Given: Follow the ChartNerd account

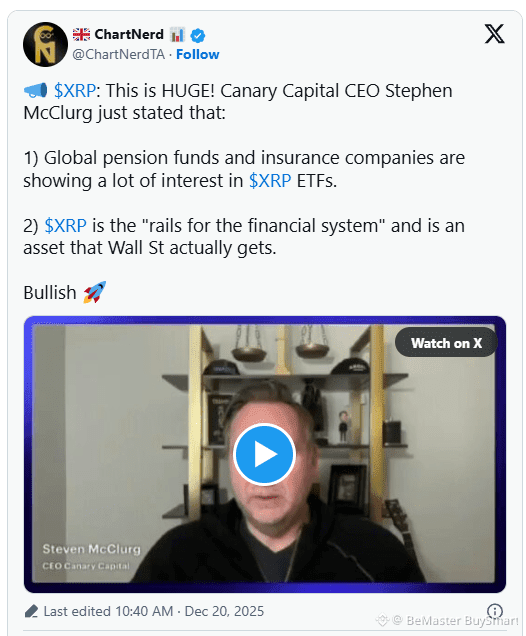Looking at the screenshot, I should coord(198,54).
